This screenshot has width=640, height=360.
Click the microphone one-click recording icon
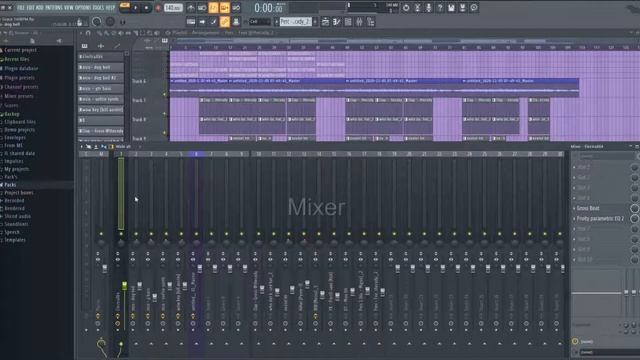(x=429, y=8)
